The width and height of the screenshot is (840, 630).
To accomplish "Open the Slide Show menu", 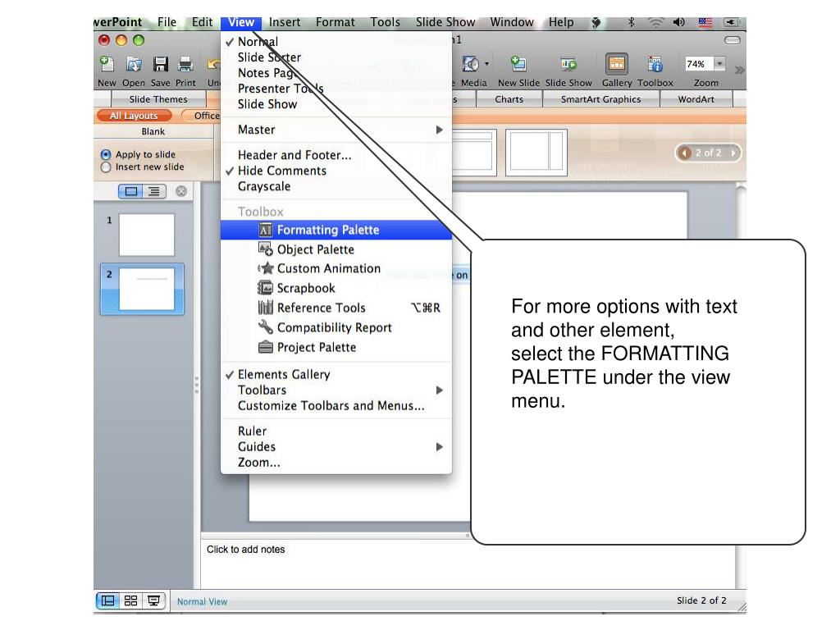I will (x=445, y=22).
